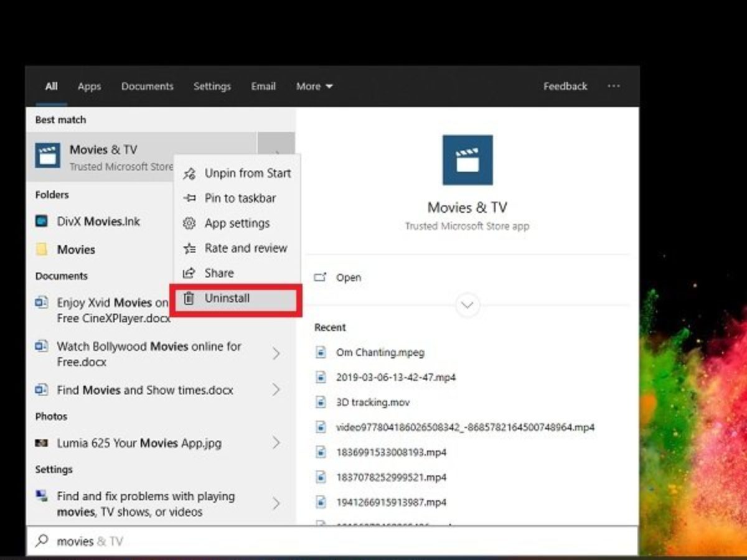Click file icon next to 1941266915913987.mp4
The width and height of the screenshot is (747, 560).
point(321,502)
